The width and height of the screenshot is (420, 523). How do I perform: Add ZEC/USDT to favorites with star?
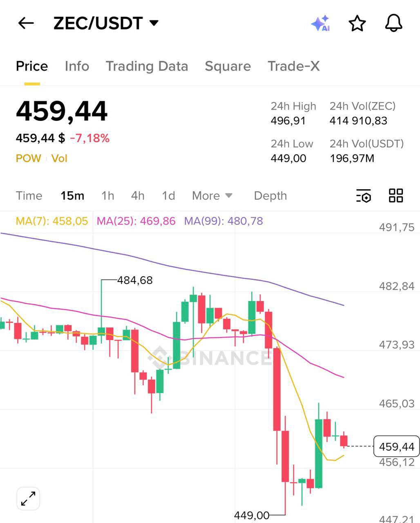[x=357, y=23]
